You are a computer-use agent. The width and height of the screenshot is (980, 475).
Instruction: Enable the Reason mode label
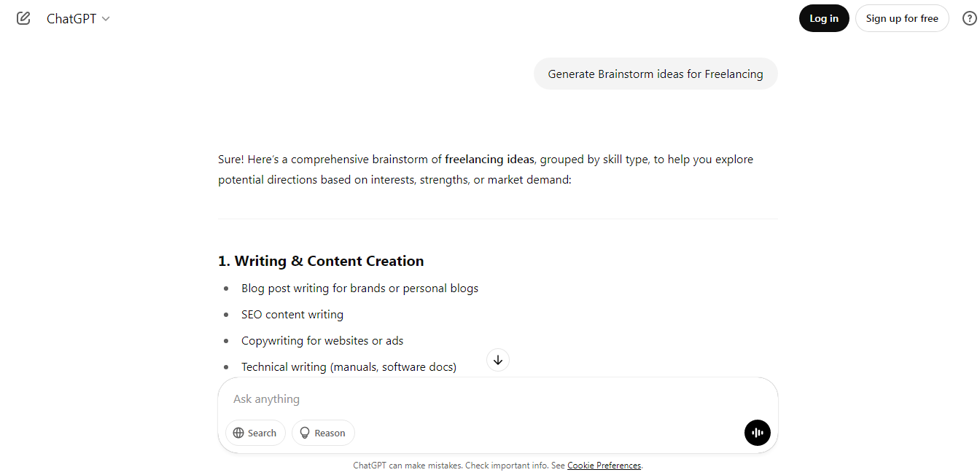tap(330, 433)
